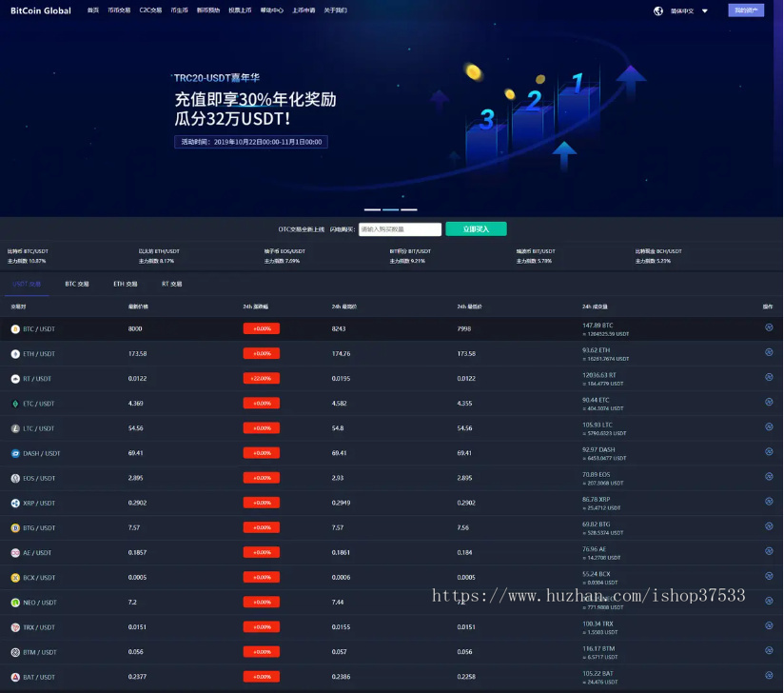Open trade action icon for AE / USDT row
This screenshot has height=693, width=784.
[769, 551]
